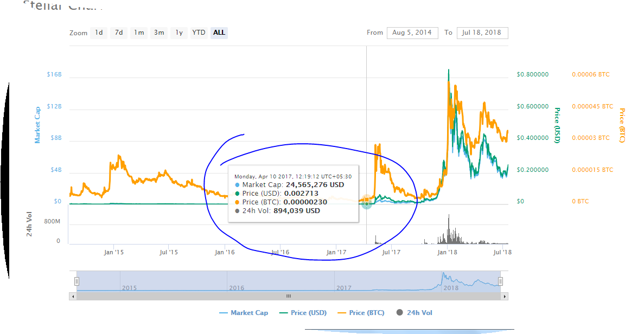Image resolution: width=644 pixels, height=334 pixels.
Task: Select the 1m zoom range
Action: pos(139,33)
